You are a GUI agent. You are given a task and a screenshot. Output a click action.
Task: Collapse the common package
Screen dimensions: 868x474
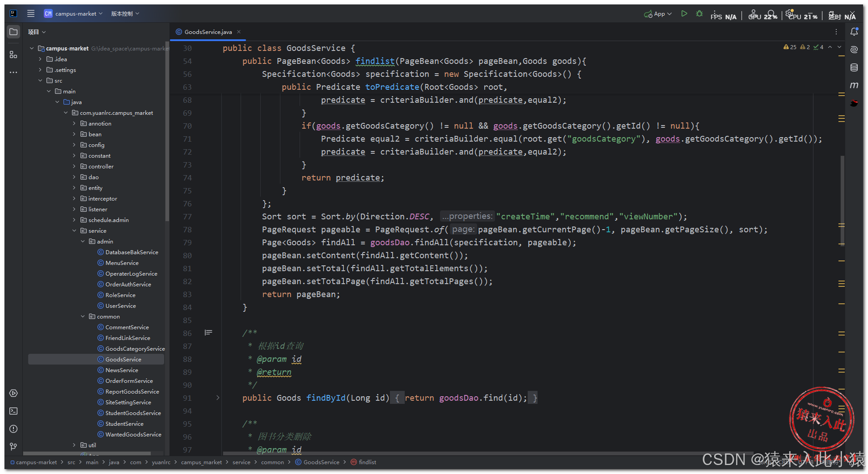pyautogui.click(x=83, y=316)
